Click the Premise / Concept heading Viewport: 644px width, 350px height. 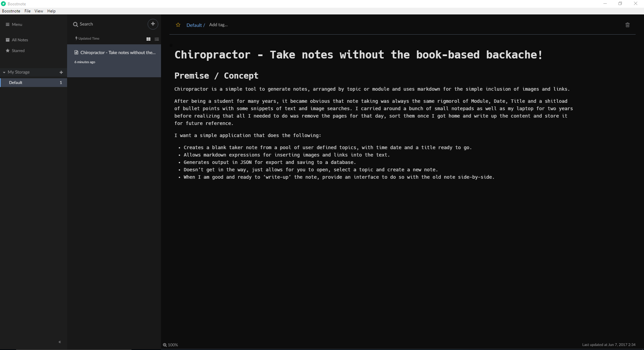216,76
